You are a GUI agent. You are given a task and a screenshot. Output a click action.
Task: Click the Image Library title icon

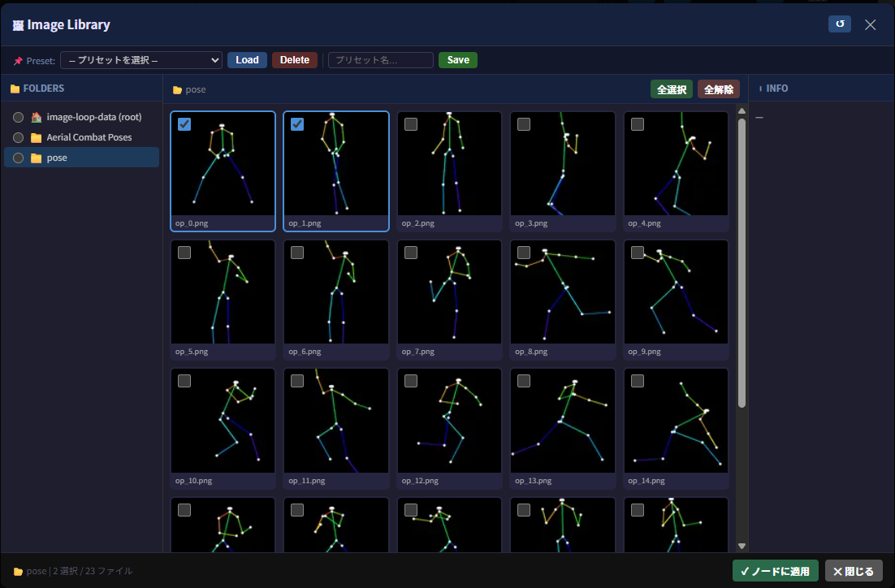tap(18, 25)
